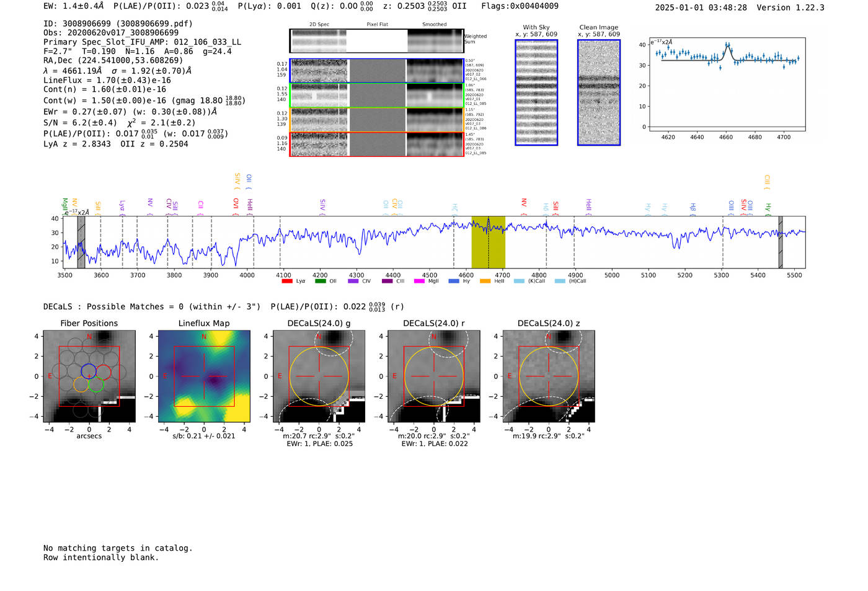The image size is (868, 591).
Task: Click 'No matching targets in catalog.' text
Action: point(118,548)
